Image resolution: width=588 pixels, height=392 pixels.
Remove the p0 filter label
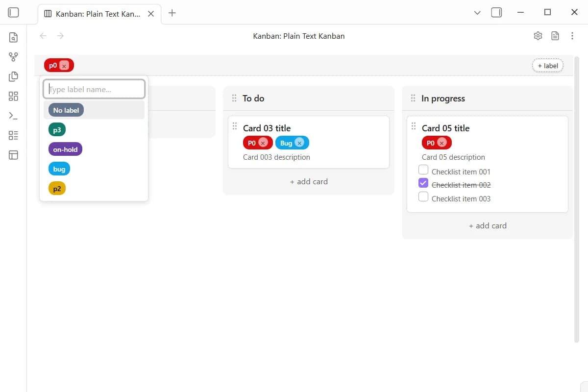click(64, 66)
